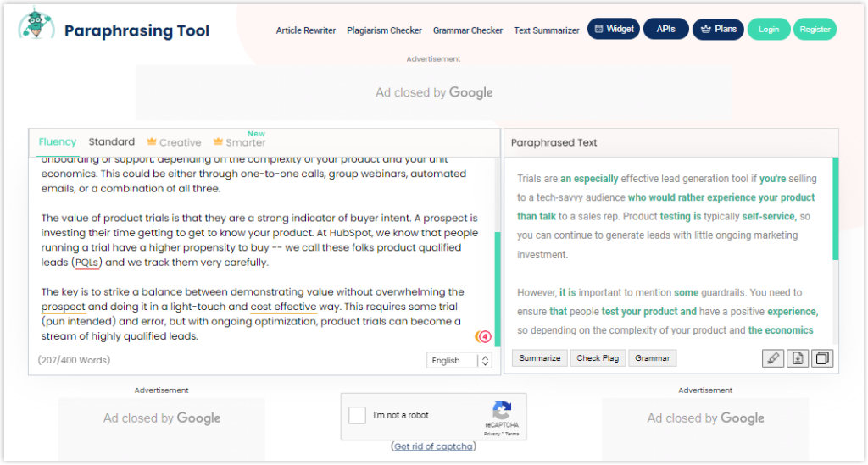Click the Register button
The height and width of the screenshot is (465, 868).
815,30
